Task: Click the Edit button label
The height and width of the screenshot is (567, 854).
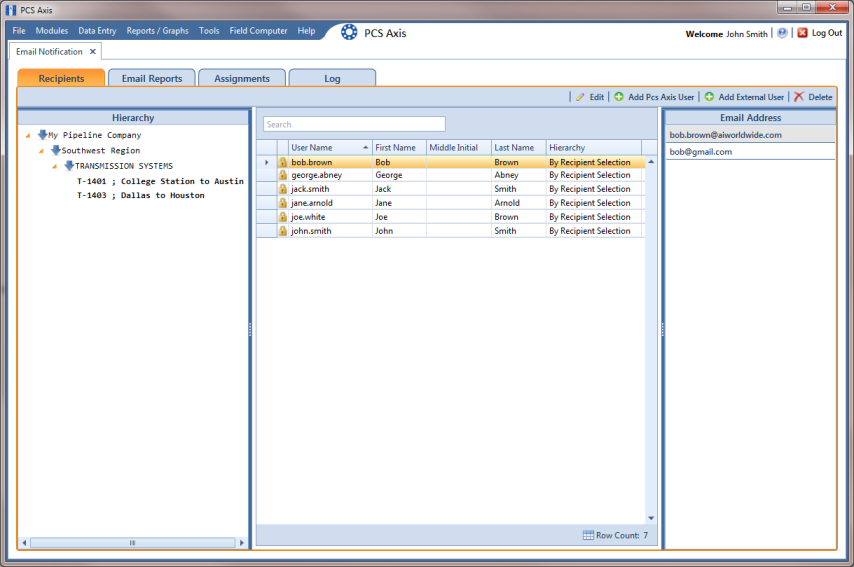Action: coord(597,97)
